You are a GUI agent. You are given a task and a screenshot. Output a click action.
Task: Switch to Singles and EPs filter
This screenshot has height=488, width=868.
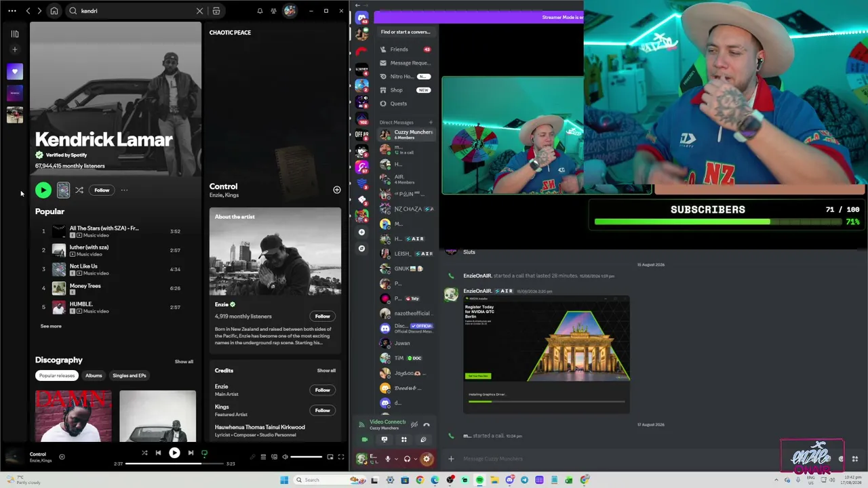[x=129, y=375]
